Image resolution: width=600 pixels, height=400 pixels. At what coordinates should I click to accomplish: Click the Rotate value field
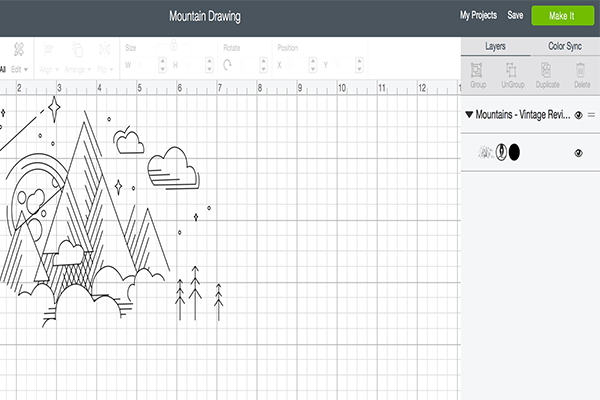[247, 65]
